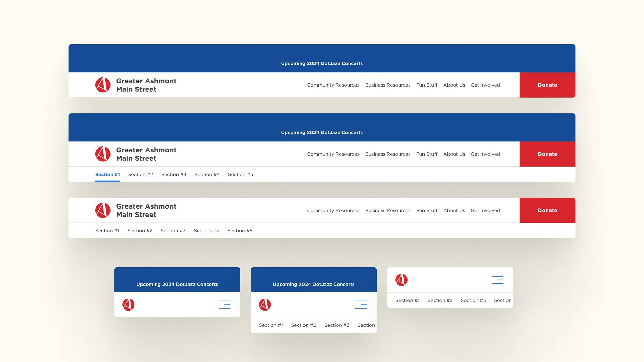The width and height of the screenshot is (644, 362).
Task: Open Fun Stuff in first header
Action: point(427,85)
